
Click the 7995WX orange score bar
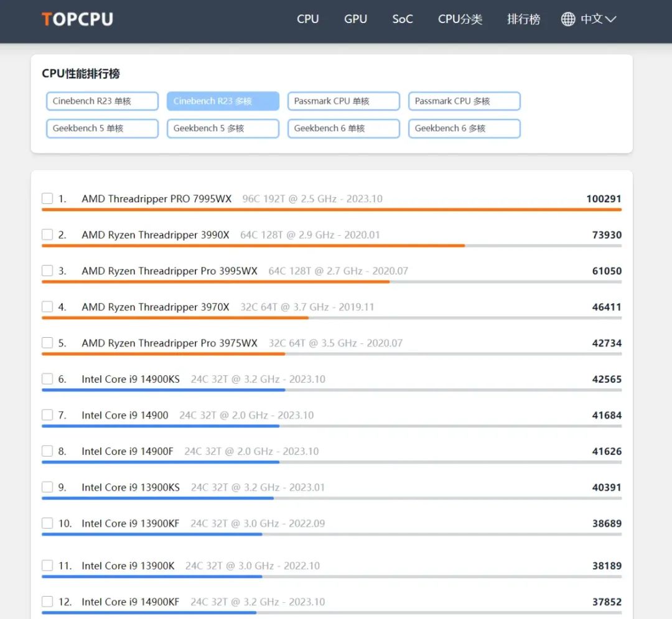coord(332,210)
